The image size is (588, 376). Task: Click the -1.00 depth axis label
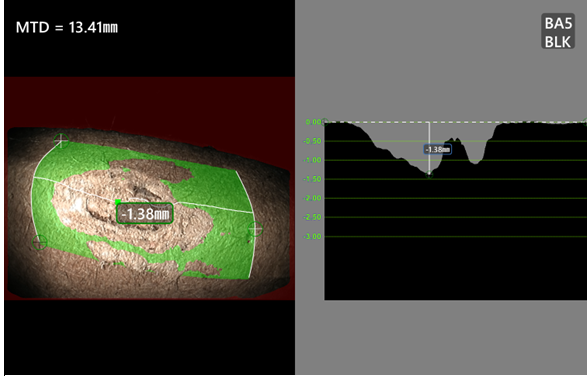coord(312,160)
